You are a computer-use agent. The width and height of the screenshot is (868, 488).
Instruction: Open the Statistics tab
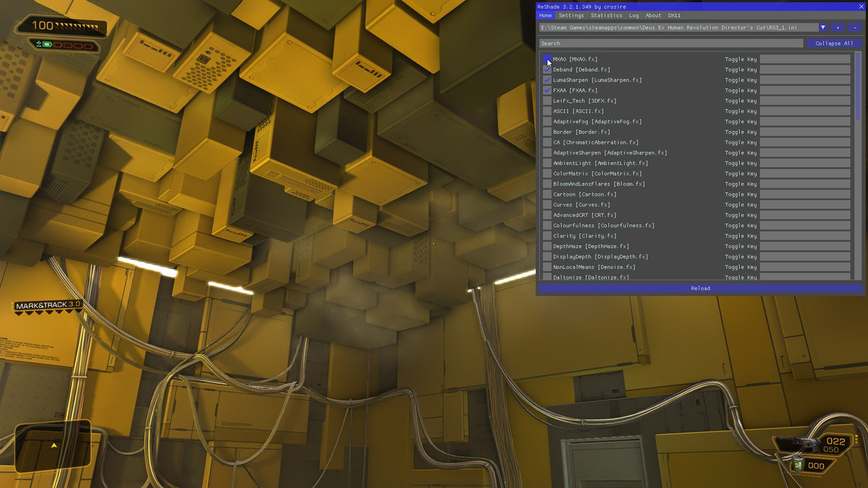click(606, 16)
